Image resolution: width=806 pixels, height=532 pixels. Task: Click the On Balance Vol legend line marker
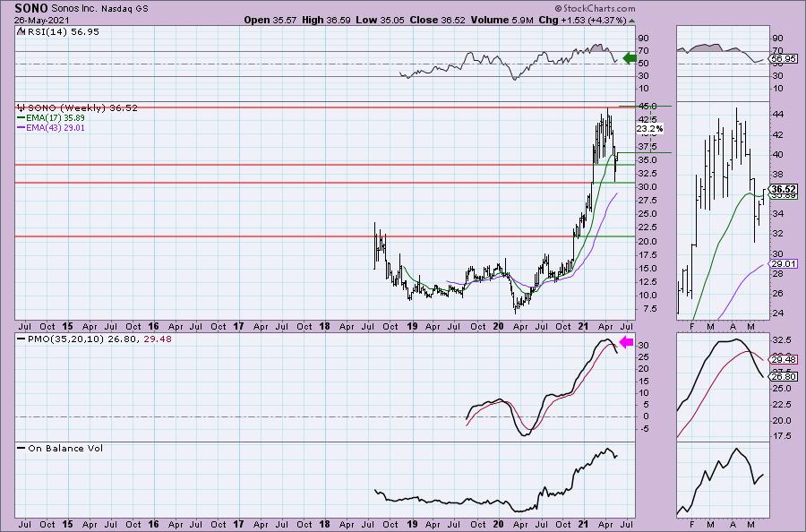(21, 448)
